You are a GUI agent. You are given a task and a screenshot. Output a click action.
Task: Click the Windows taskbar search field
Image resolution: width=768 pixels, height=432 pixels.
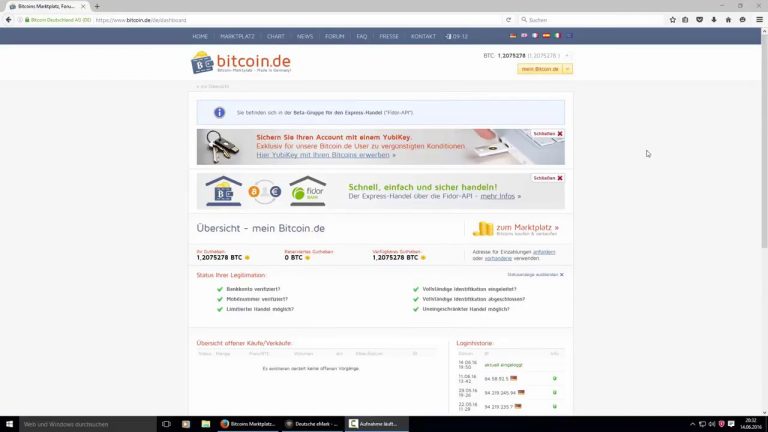[87, 424]
